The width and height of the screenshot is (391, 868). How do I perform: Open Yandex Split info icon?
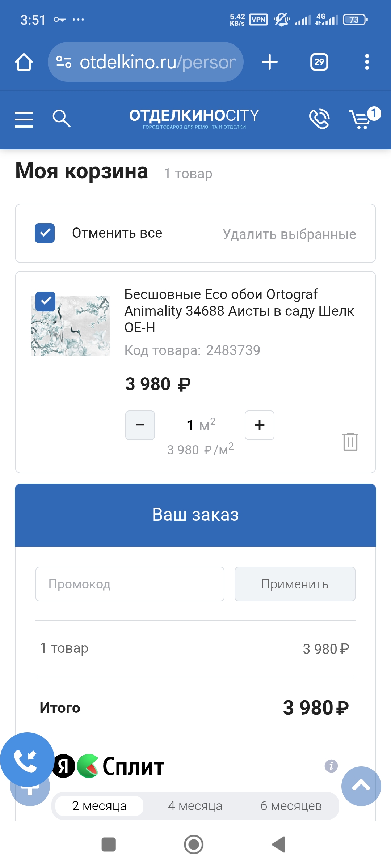click(x=331, y=766)
